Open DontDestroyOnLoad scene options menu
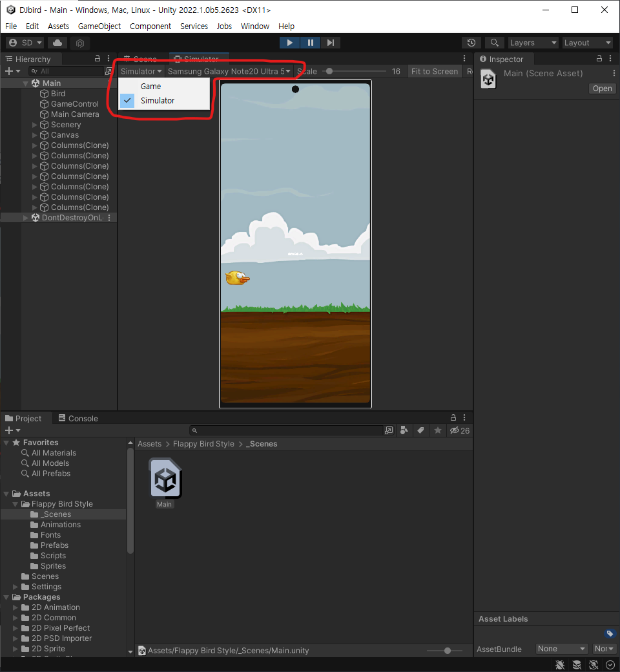This screenshot has width=620, height=672. pyautogui.click(x=109, y=218)
